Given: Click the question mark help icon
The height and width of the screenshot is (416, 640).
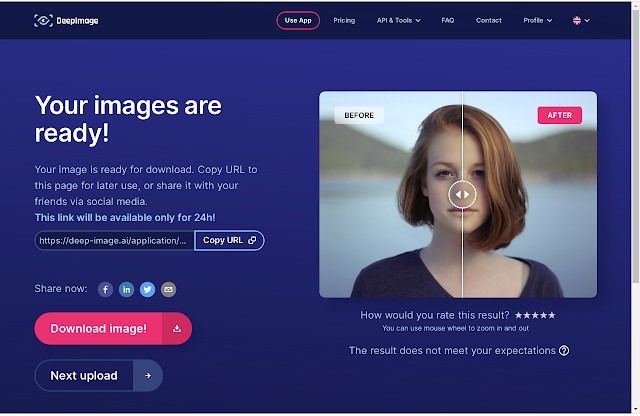Looking at the screenshot, I should 564,351.
